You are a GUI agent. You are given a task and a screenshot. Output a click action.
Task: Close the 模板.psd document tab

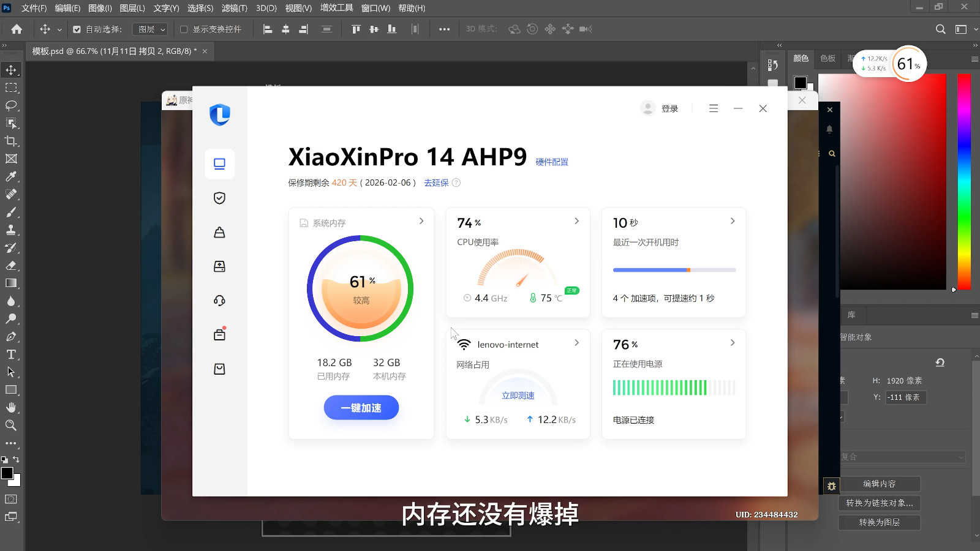tap(205, 51)
